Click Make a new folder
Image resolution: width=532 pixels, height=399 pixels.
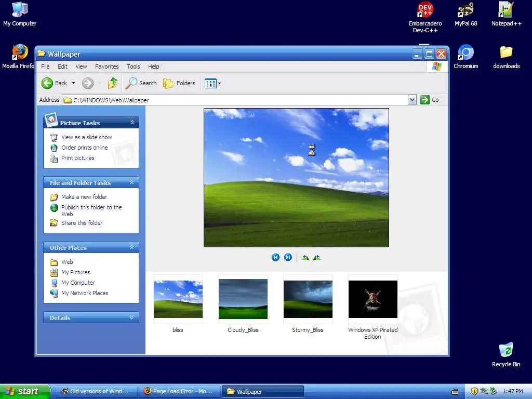point(84,197)
